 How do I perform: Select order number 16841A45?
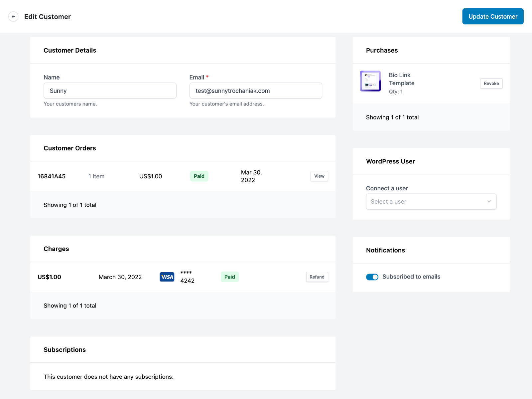click(x=52, y=176)
